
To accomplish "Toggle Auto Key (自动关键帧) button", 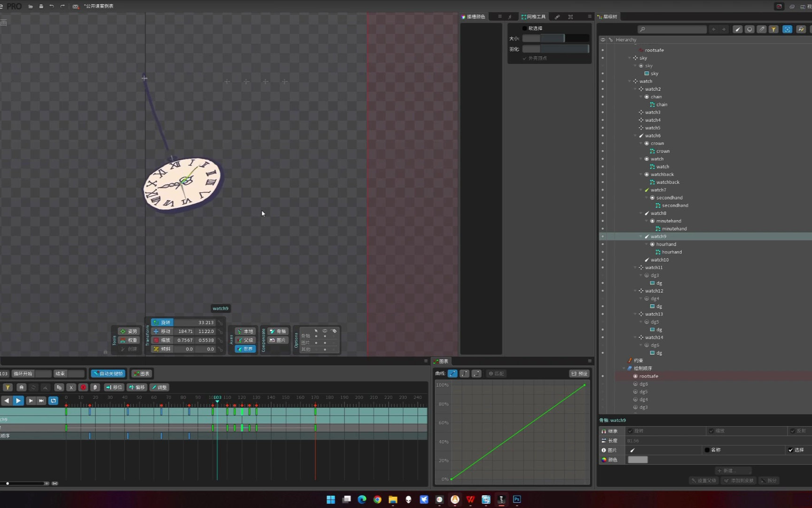I will (108, 374).
